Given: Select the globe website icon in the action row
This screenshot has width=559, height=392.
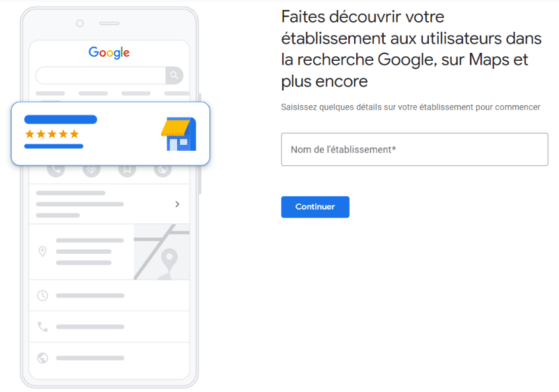Looking at the screenshot, I should (x=163, y=170).
